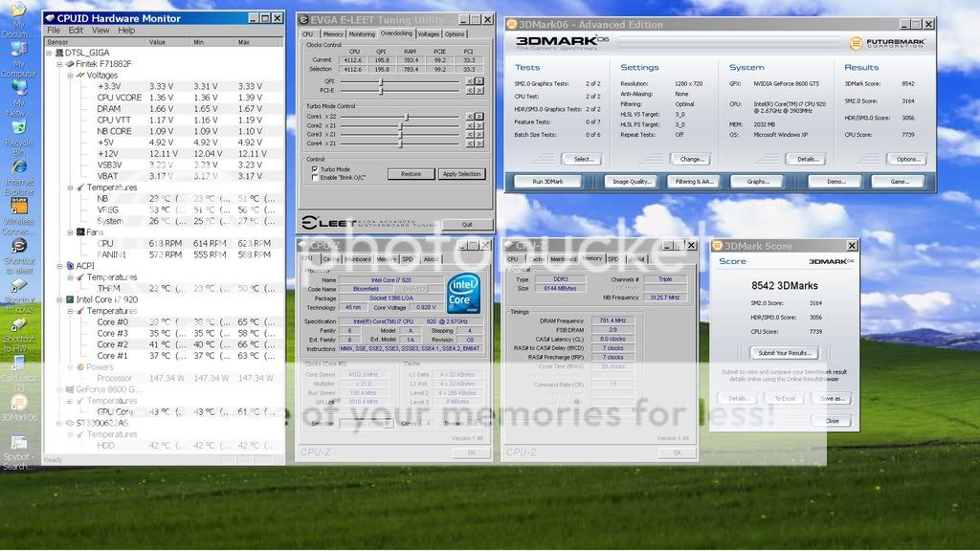Viewport: 980px width, 551px height.
Task: Click the Change settings button in 3DMark06
Action: pos(691,160)
